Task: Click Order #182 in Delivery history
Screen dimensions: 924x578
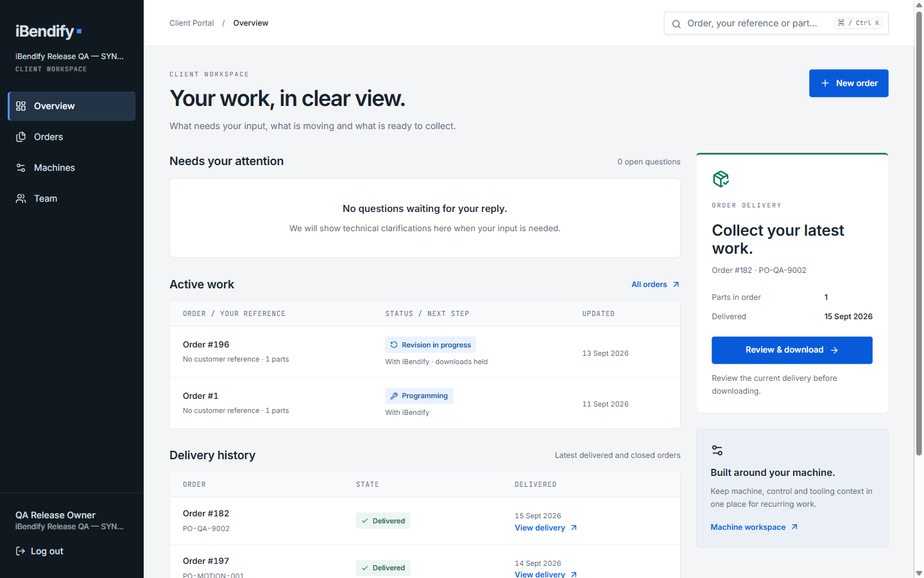Action: pyautogui.click(x=206, y=513)
